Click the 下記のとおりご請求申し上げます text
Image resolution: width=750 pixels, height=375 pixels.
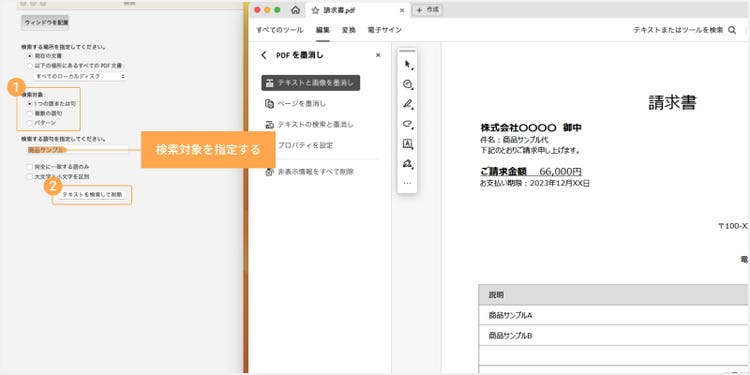pyautogui.click(x=530, y=150)
